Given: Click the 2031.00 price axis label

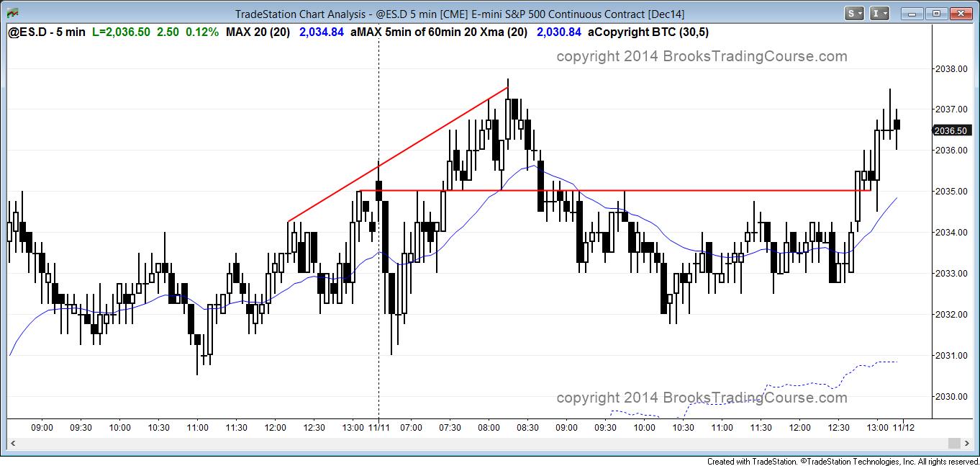Looking at the screenshot, I should tap(950, 356).
